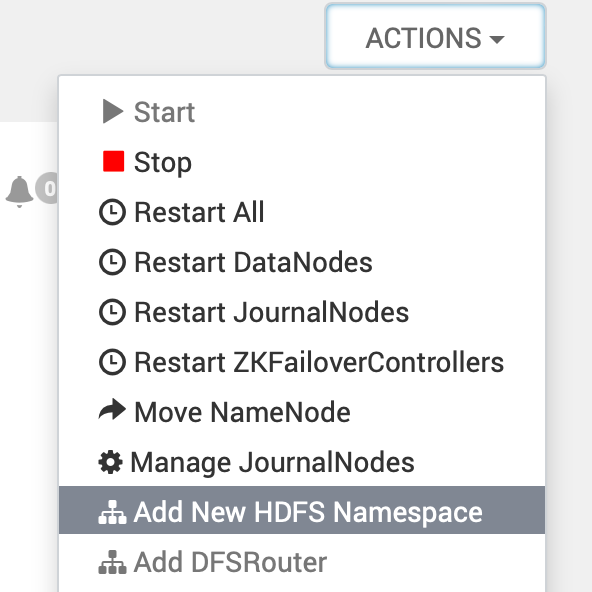Click the sitemap icon beside Add DFSRouter
The image size is (592, 592).
point(113,562)
